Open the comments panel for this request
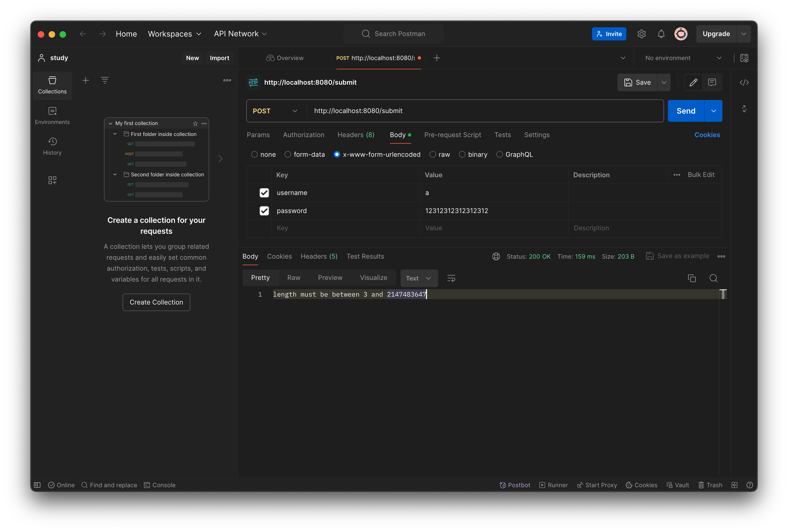788x532 pixels. click(x=712, y=82)
